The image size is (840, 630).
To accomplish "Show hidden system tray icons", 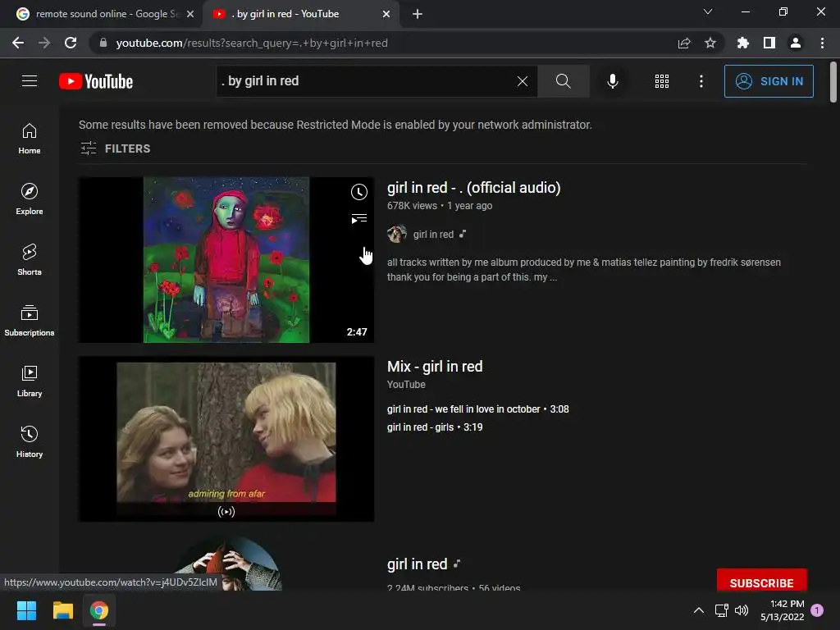I will (699, 610).
